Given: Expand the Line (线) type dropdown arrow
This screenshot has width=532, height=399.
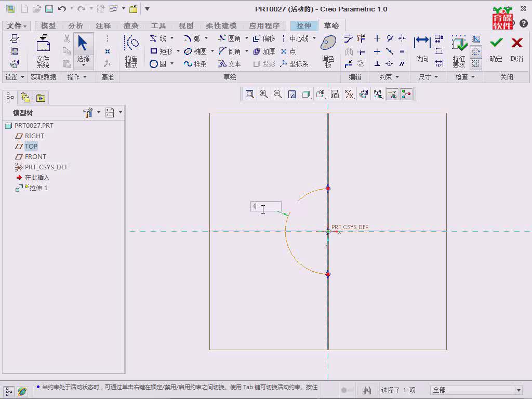Looking at the screenshot, I should tap(171, 38).
